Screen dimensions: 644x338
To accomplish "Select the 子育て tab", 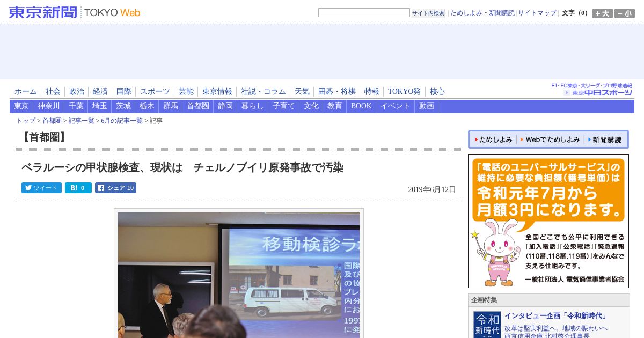I will pos(284,106).
